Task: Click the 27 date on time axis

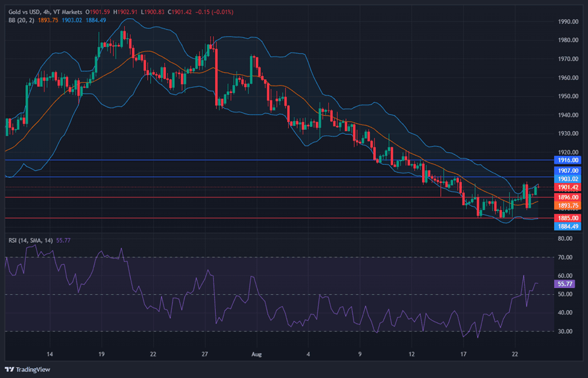Action: (x=205, y=354)
